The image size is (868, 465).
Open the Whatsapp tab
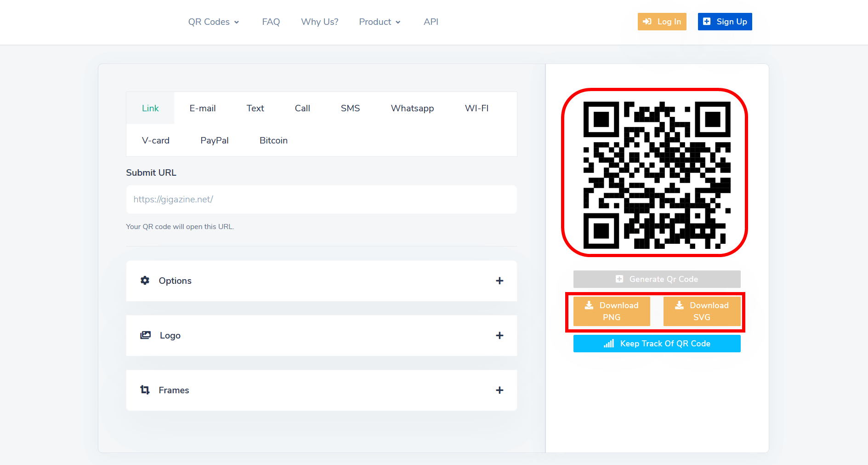tap(412, 108)
